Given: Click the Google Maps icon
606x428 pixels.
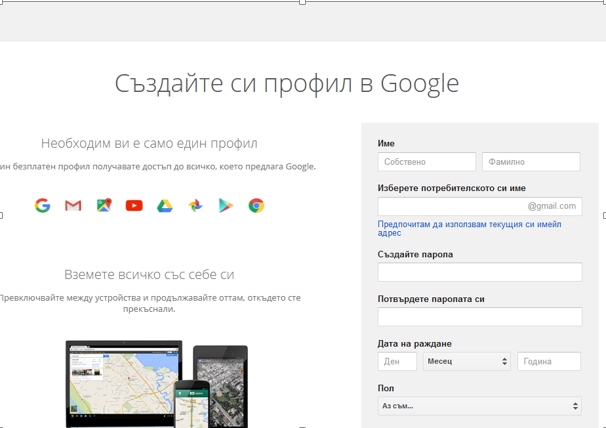Looking at the screenshot, I should coord(104,205).
